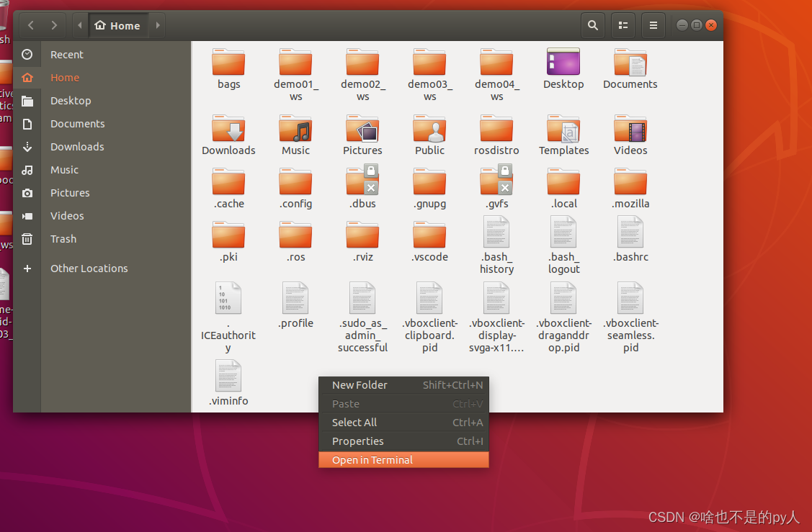Click the plus icon beside Other Locations
Image resolution: width=812 pixels, height=532 pixels.
click(x=27, y=268)
